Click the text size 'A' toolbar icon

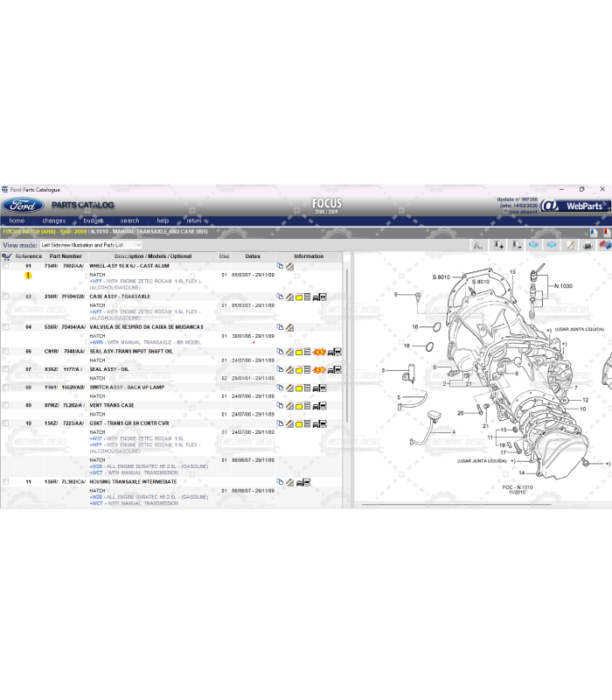pos(477,245)
